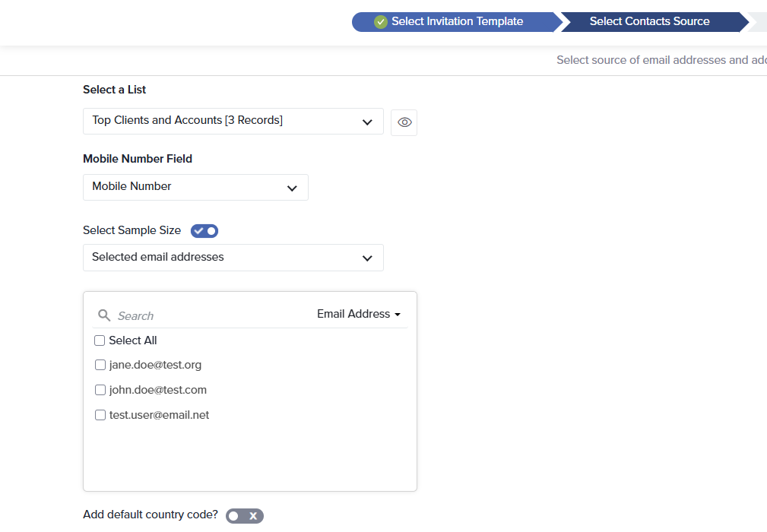Viewport: 767px width, 532px height.
Task: Go to Select Invitation Template step
Action: [456, 22]
